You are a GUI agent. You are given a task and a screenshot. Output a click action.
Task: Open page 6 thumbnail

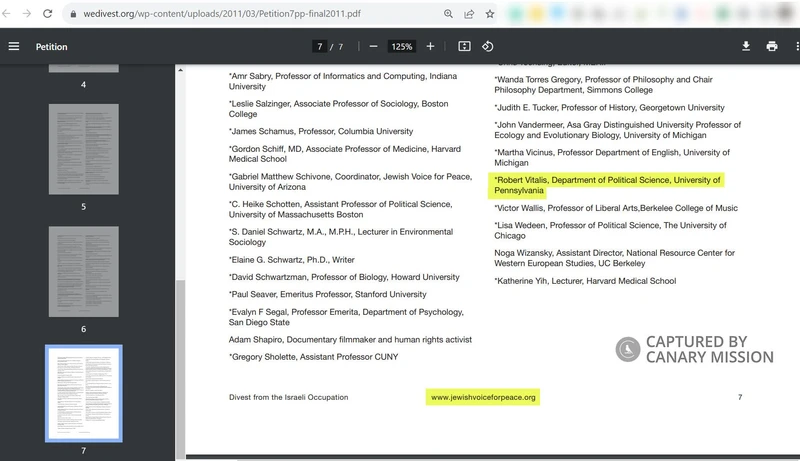coord(83,271)
